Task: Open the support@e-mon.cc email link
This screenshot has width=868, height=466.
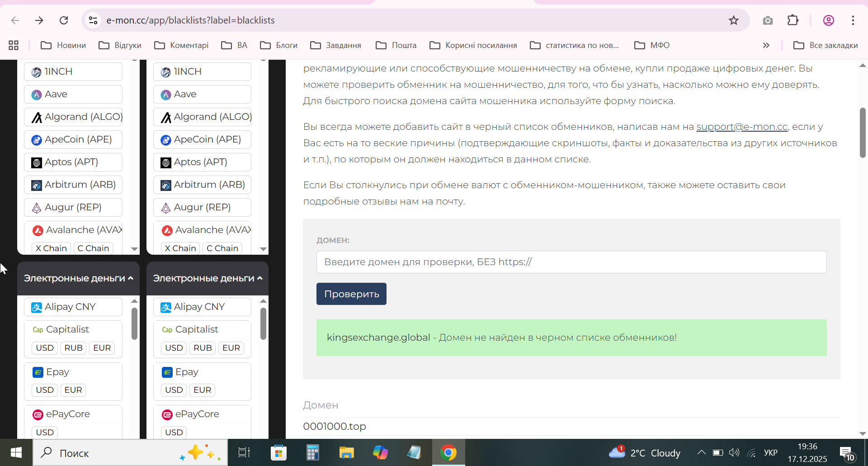Action: tap(742, 127)
